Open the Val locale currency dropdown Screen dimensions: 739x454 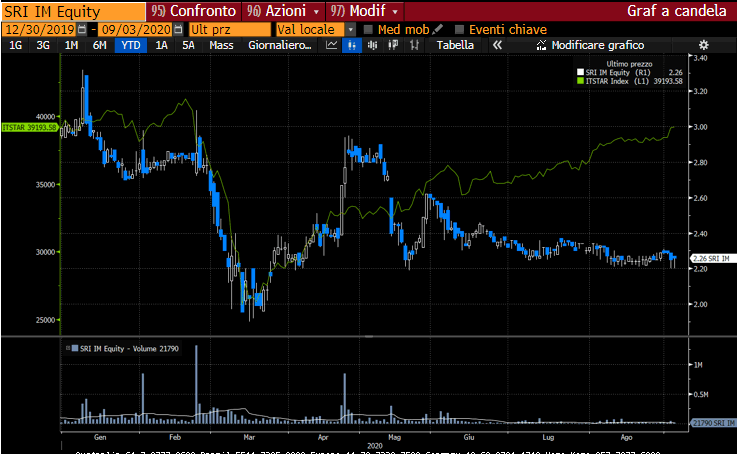(350, 30)
